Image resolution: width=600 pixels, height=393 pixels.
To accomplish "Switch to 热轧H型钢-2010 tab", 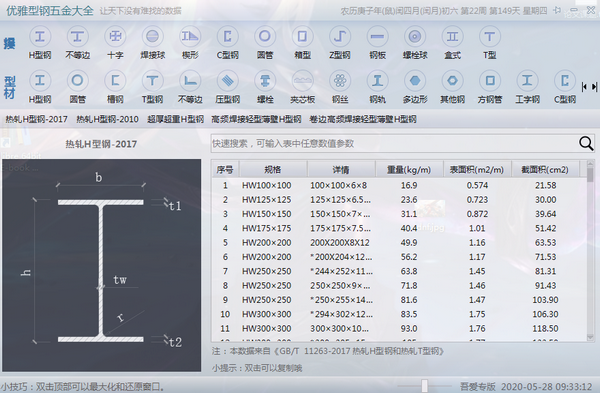I will (108, 119).
